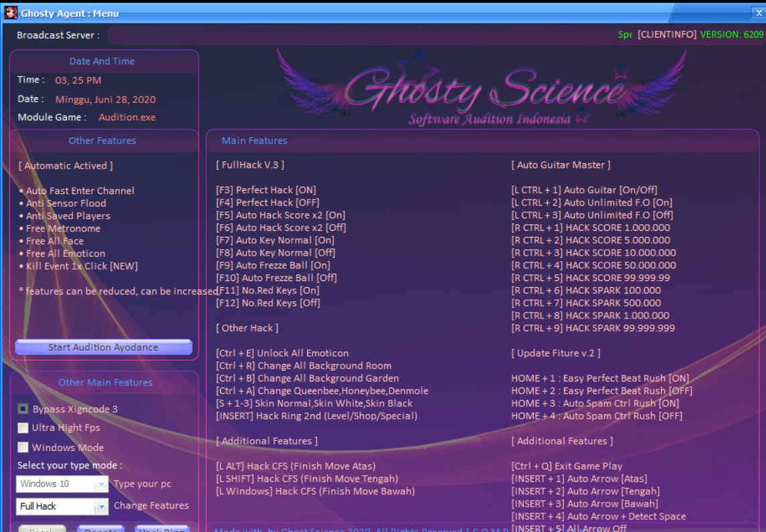Click the [F11] No.Red Keys [On] line
766x532 pixels.
[x=268, y=290]
